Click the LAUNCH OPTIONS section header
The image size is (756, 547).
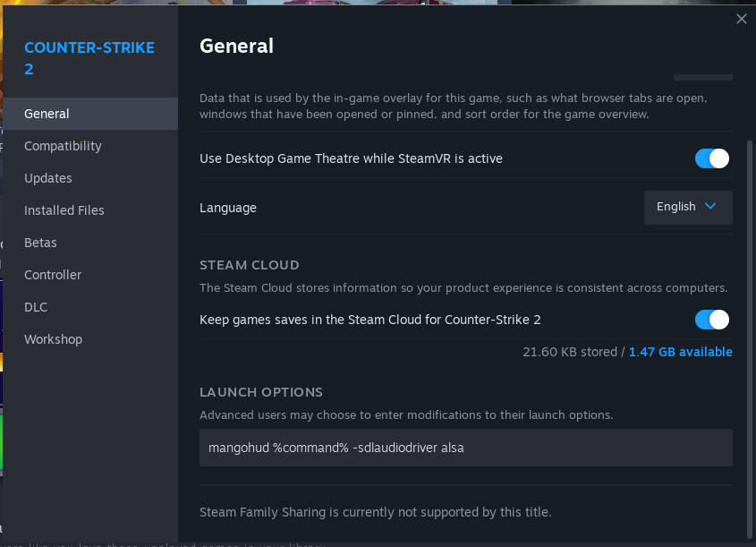click(261, 392)
